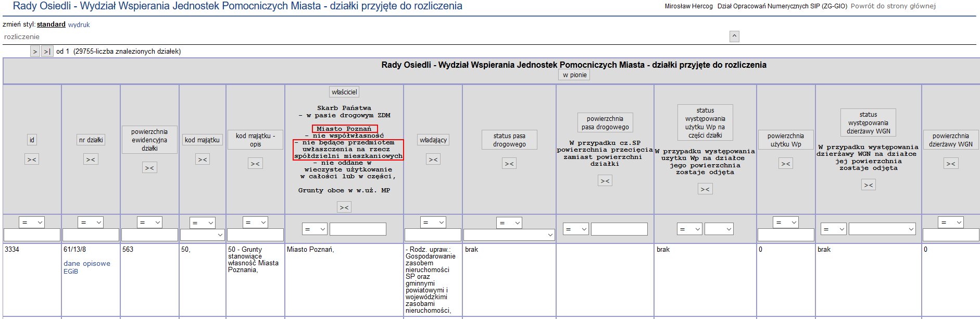Click the 'w pionie' button
The width and height of the screenshot is (980, 319).
point(574,75)
